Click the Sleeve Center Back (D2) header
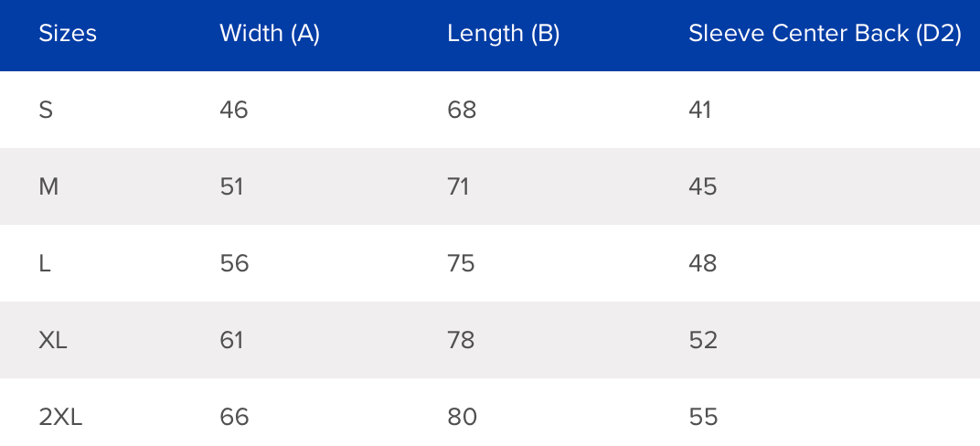This screenshot has height=446, width=980. pyautogui.click(x=825, y=35)
